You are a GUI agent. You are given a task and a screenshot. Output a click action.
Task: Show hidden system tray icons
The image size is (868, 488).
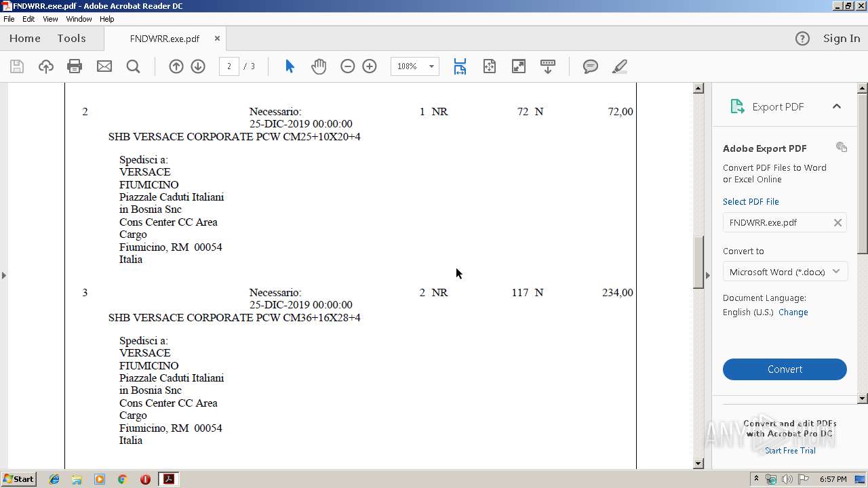pyautogui.click(x=756, y=479)
